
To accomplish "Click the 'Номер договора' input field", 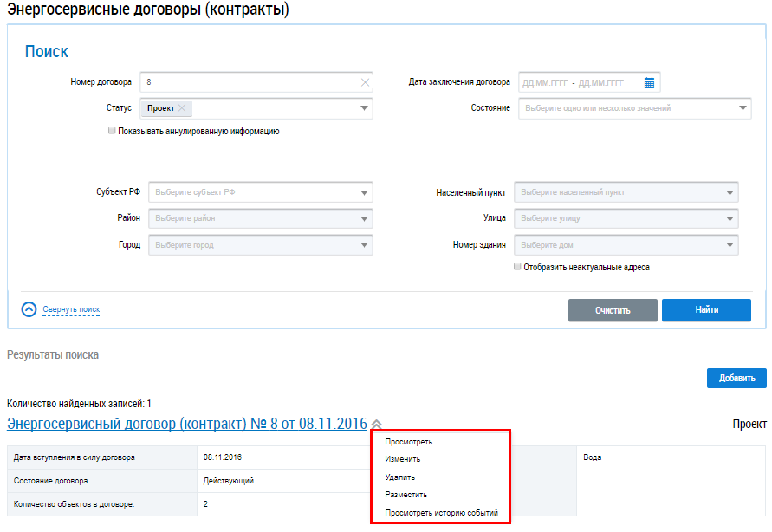I will click(250, 82).
